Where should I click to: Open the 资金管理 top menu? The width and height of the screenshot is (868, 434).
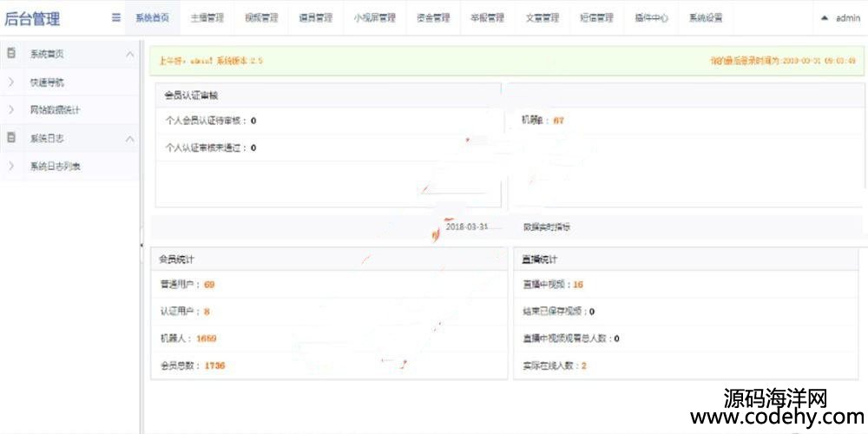433,17
